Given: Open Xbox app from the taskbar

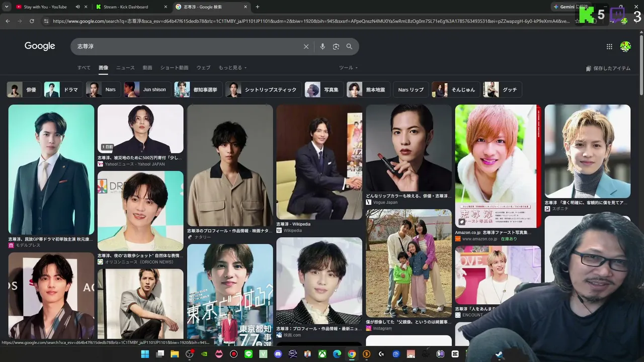Looking at the screenshot, I should tap(322, 354).
